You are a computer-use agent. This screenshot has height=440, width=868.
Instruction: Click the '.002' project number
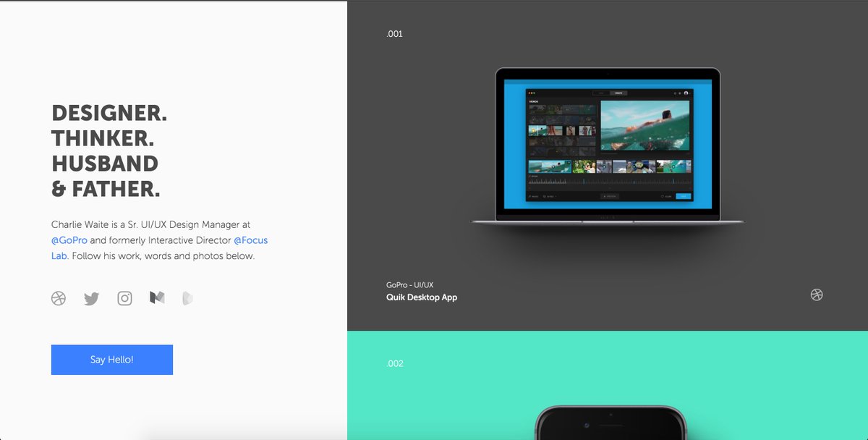click(x=395, y=363)
